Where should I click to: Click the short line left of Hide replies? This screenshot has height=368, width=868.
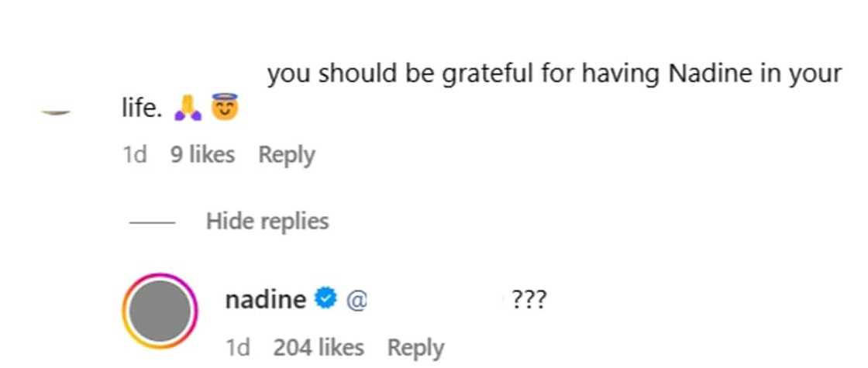coord(151,222)
